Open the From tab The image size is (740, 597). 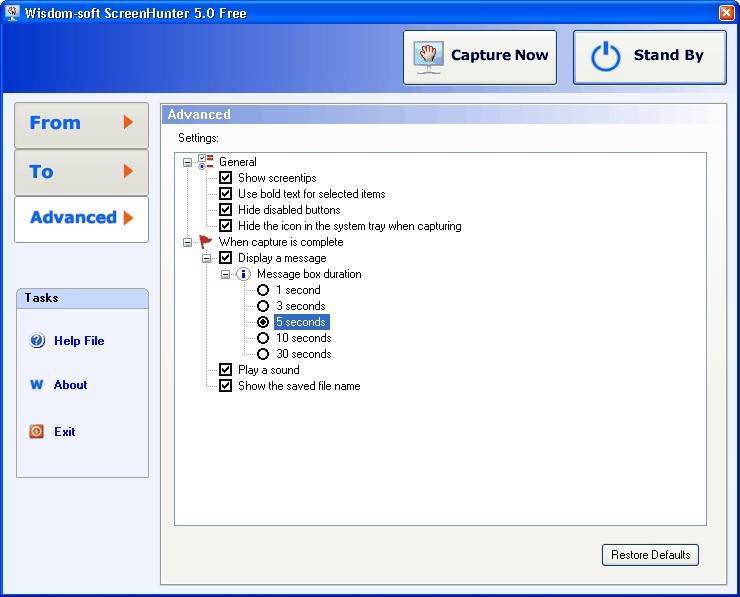[81, 125]
